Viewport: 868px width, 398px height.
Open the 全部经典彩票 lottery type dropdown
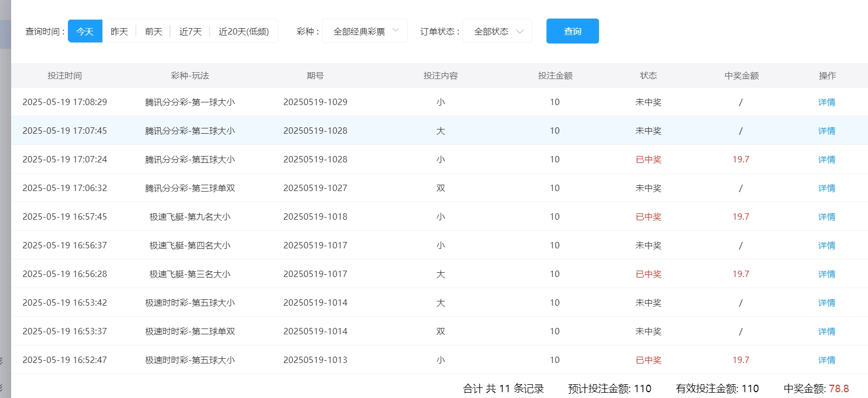pos(359,31)
